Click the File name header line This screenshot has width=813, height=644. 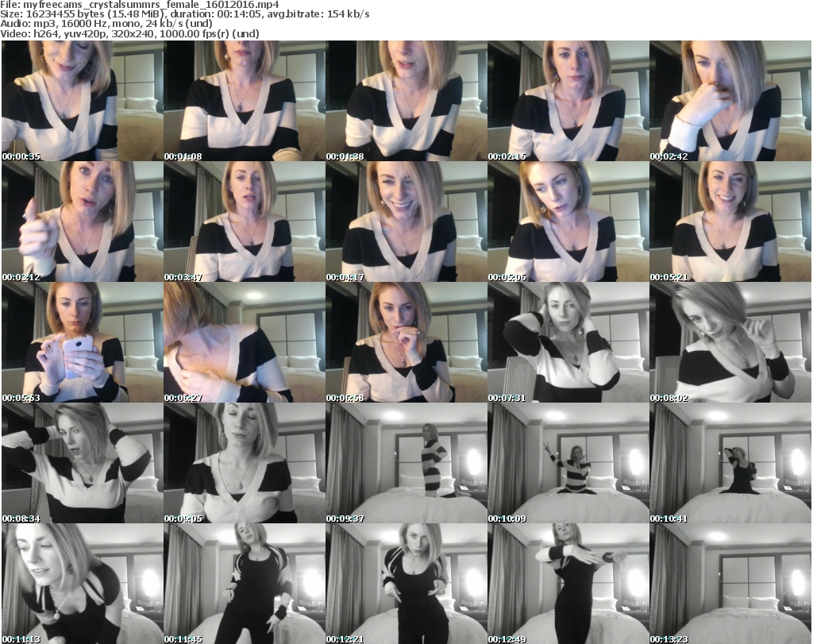[x=140, y=5]
